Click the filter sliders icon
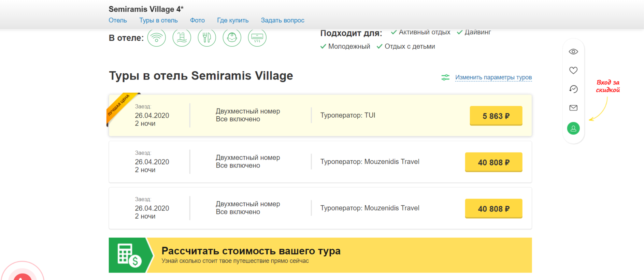This screenshot has height=280, width=644. 445,77
